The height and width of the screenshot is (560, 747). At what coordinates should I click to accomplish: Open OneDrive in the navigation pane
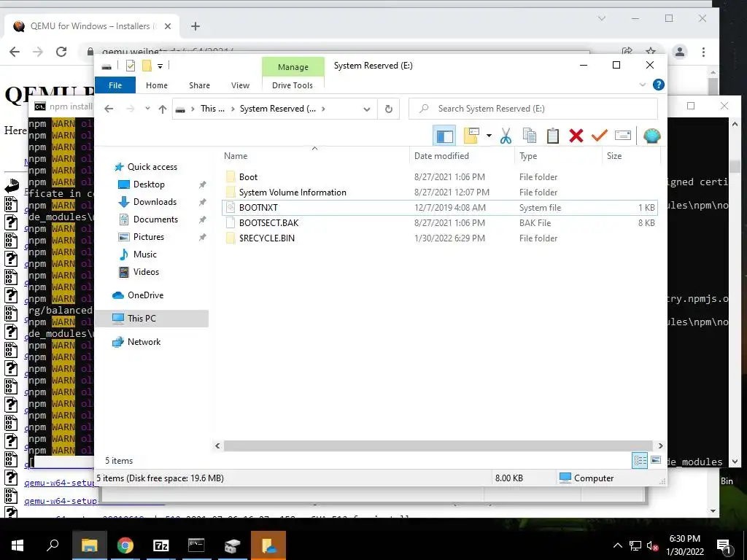(x=145, y=295)
